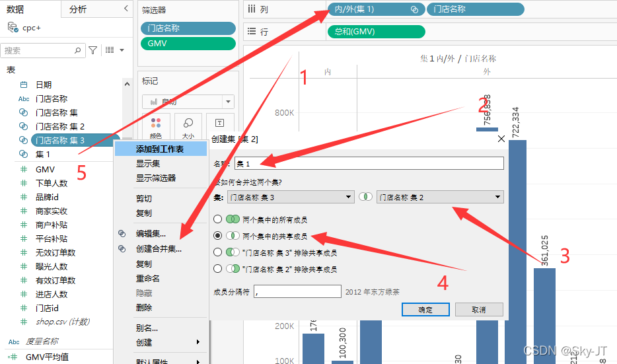The image size is (617, 364).
Task: Click the GMV filter pill
Action: tap(188, 44)
